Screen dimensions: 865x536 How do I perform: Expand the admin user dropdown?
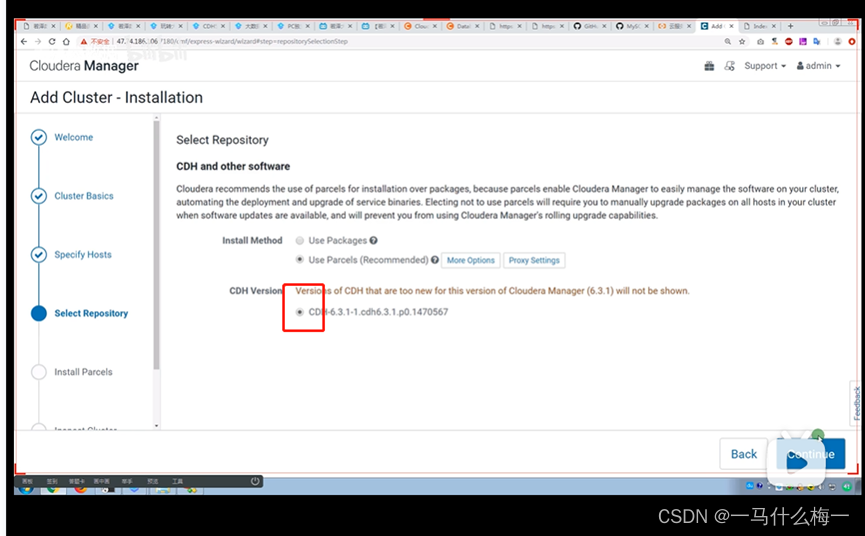tap(818, 66)
